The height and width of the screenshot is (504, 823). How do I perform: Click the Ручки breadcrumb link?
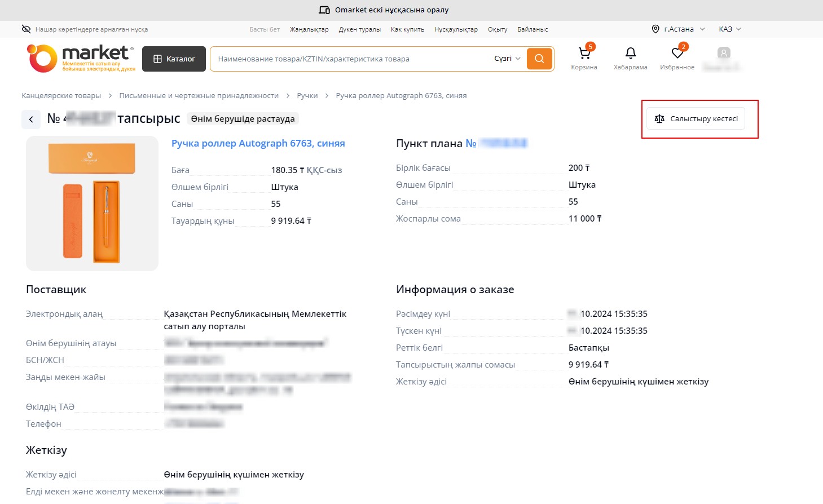pos(307,96)
